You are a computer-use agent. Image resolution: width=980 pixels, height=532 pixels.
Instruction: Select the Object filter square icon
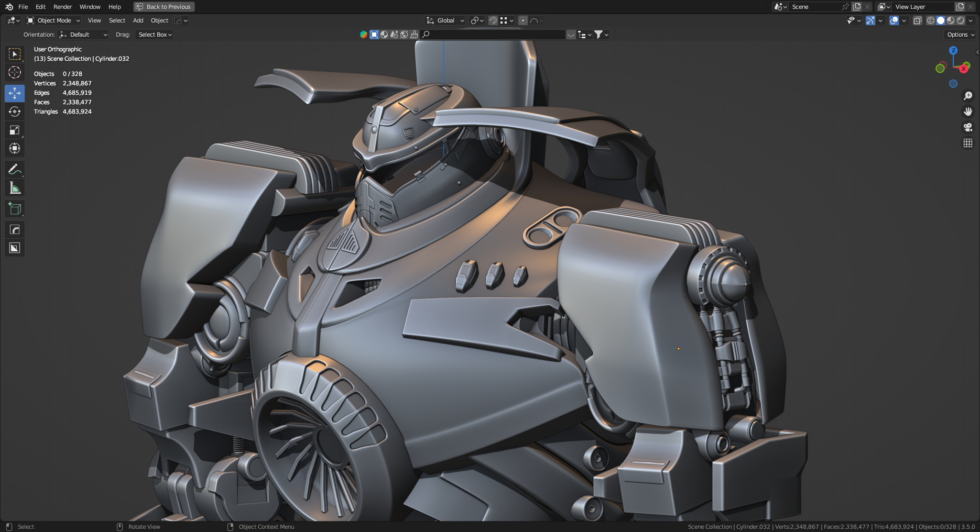374,35
